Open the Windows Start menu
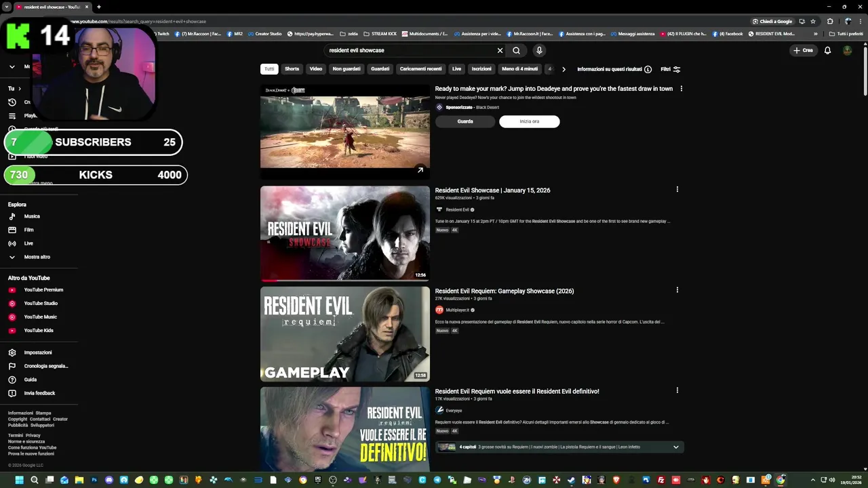 [x=19, y=480]
